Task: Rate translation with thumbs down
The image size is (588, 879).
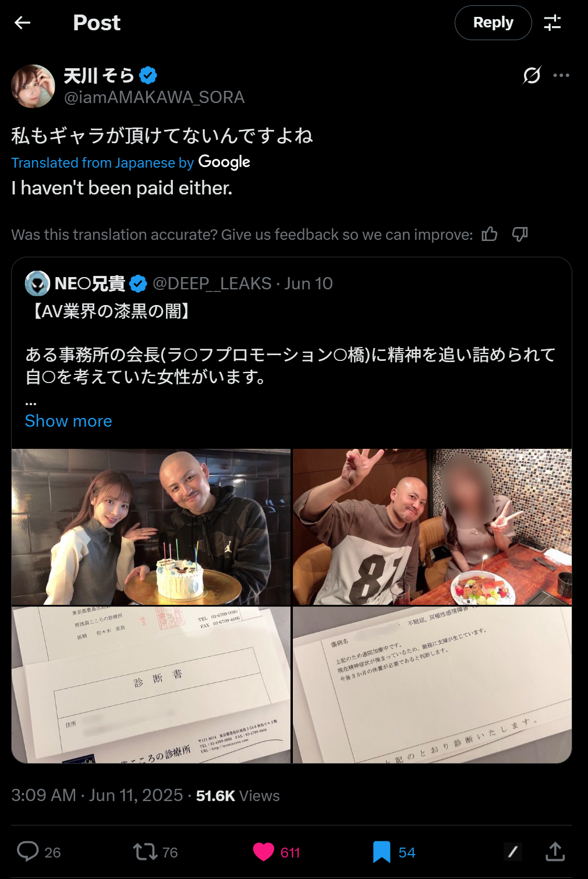Action: click(x=520, y=234)
